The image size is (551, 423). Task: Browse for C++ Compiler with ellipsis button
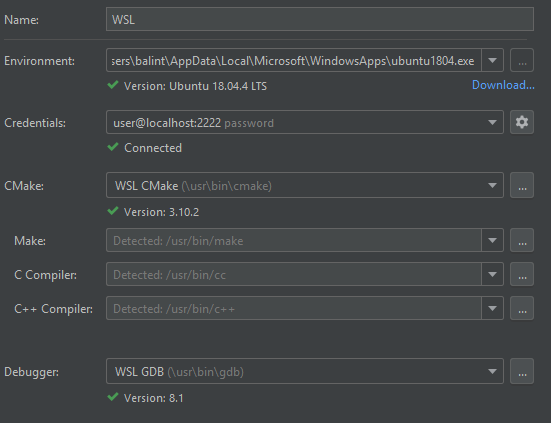(522, 308)
